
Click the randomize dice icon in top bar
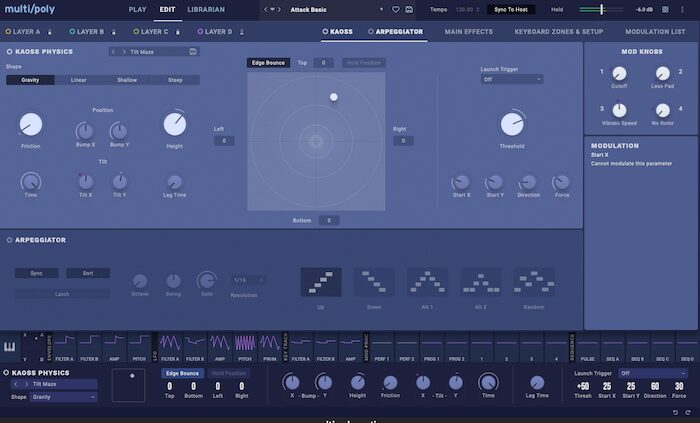point(665,9)
